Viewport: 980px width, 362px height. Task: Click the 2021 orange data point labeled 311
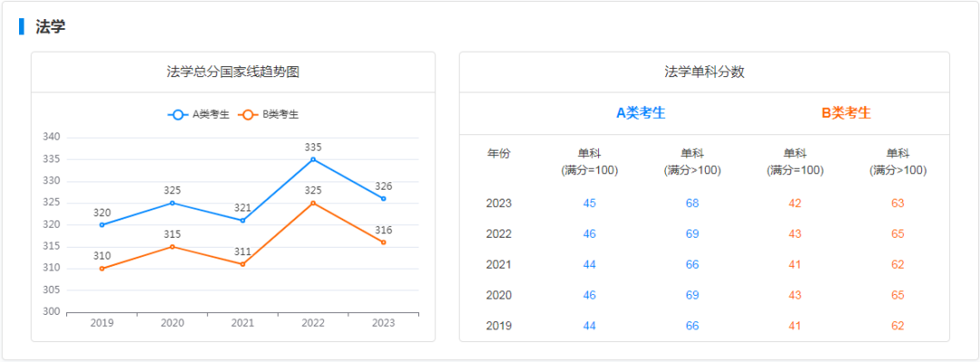pos(242,264)
